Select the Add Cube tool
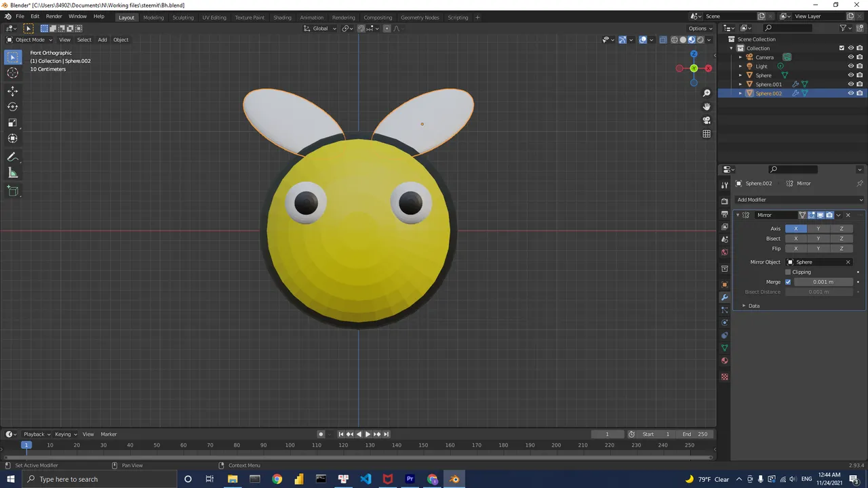This screenshot has height=488, width=868. click(13, 191)
